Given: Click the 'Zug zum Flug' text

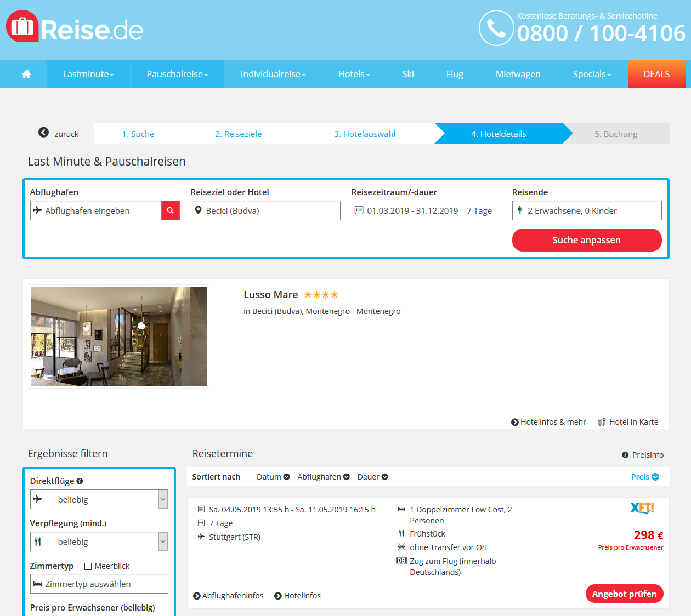Looking at the screenshot, I should [453, 567].
